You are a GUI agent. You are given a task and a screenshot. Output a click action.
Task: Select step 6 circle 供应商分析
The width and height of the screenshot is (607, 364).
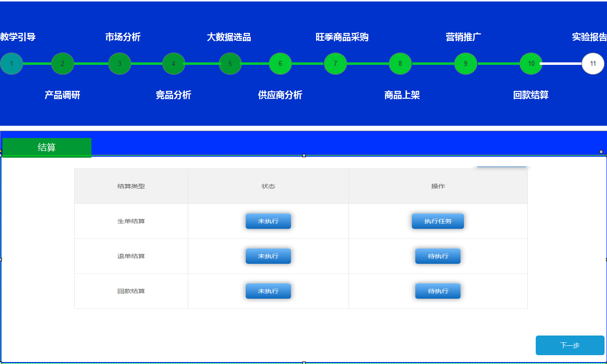click(x=280, y=63)
